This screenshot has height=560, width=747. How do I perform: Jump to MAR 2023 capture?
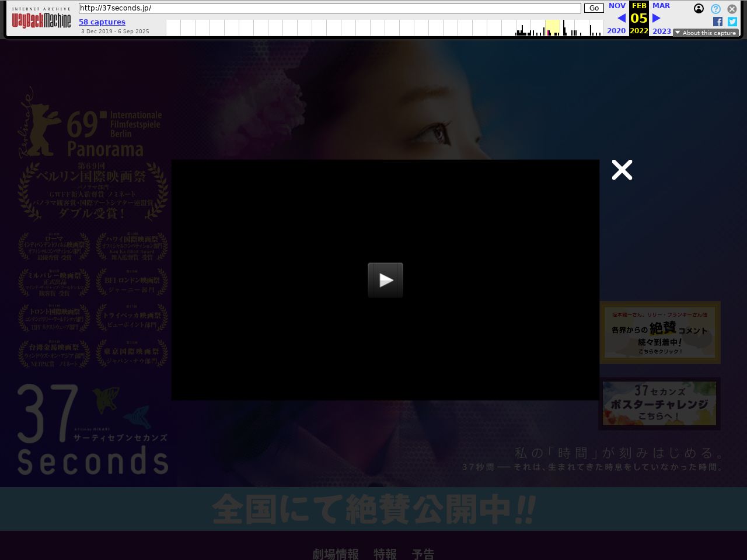pos(661,6)
